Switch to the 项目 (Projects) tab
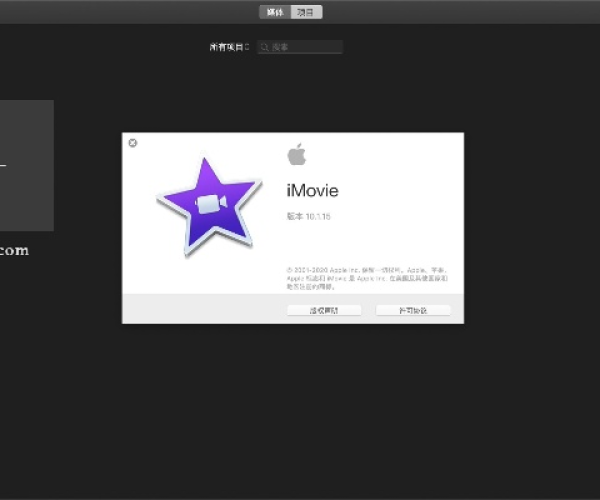This screenshot has height=500, width=600. pyautogui.click(x=307, y=12)
